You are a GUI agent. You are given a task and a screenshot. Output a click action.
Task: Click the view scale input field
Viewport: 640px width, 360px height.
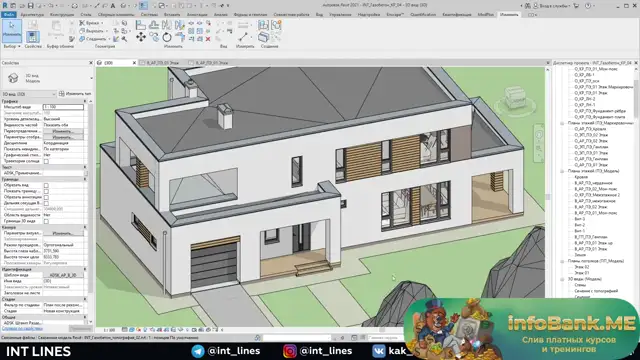[x=63, y=107]
